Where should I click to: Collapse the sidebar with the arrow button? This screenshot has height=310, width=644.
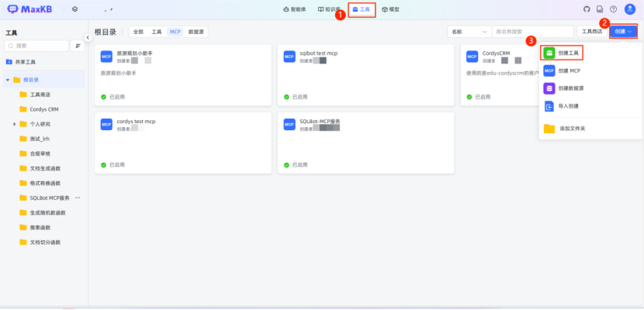click(x=88, y=37)
